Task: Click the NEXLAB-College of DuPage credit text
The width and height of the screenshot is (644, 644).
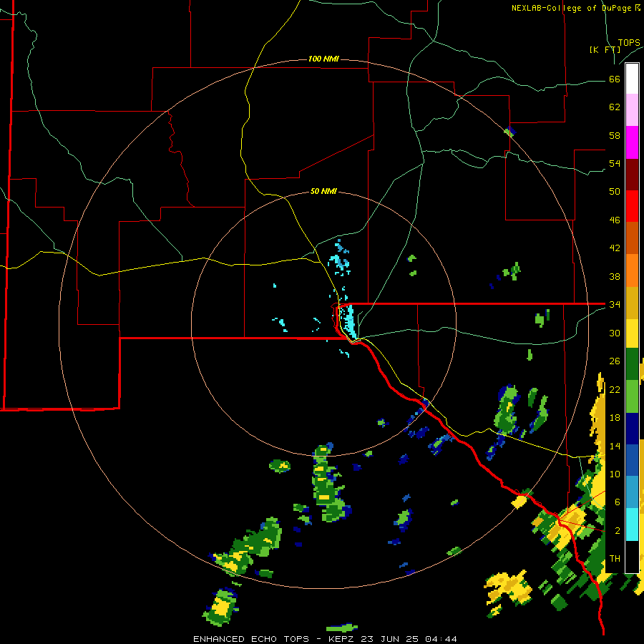Action: point(575,8)
